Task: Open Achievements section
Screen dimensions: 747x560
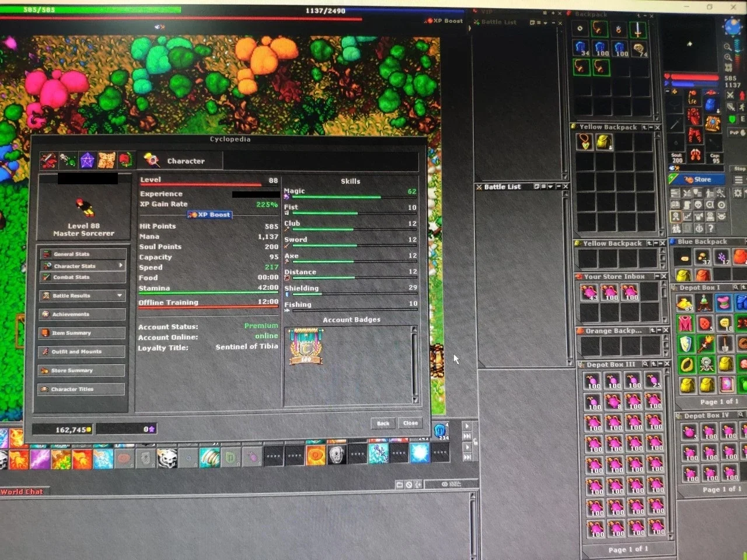Action: click(82, 314)
